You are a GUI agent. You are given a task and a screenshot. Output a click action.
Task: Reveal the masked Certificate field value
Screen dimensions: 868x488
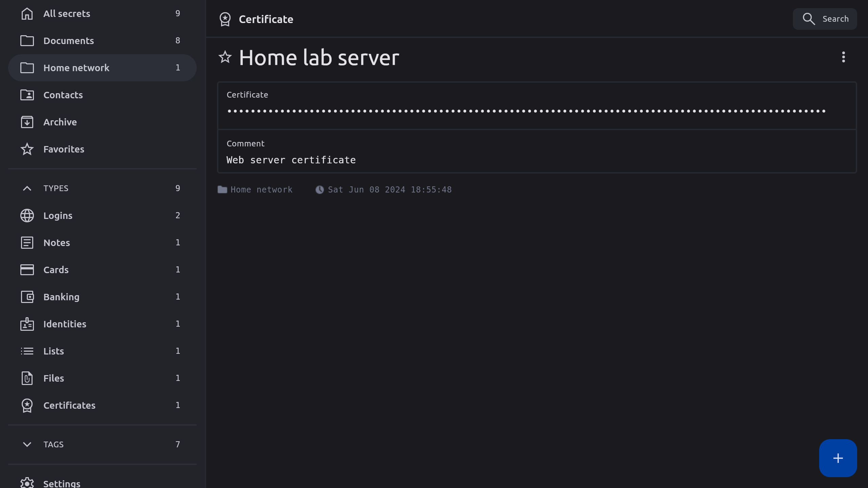click(x=526, y=111)
